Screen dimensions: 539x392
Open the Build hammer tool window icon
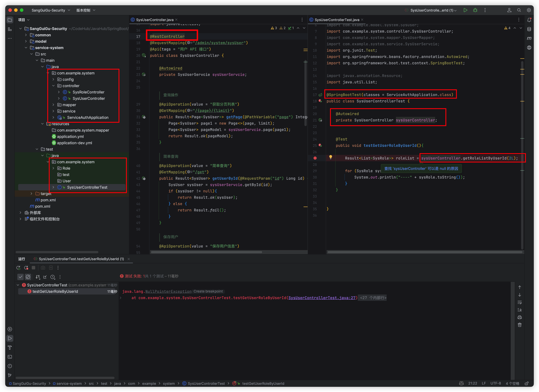(10, 348)
